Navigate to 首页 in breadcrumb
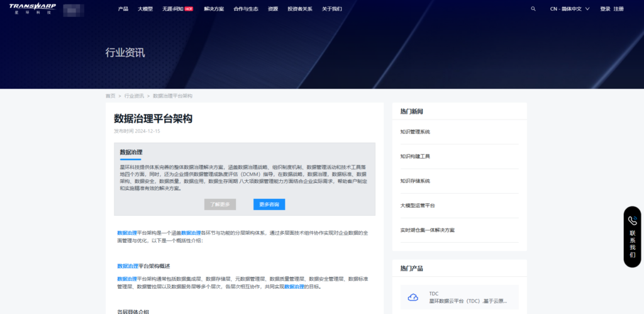The width and height of the screenshot is (644, 314). tap(110, 96)
